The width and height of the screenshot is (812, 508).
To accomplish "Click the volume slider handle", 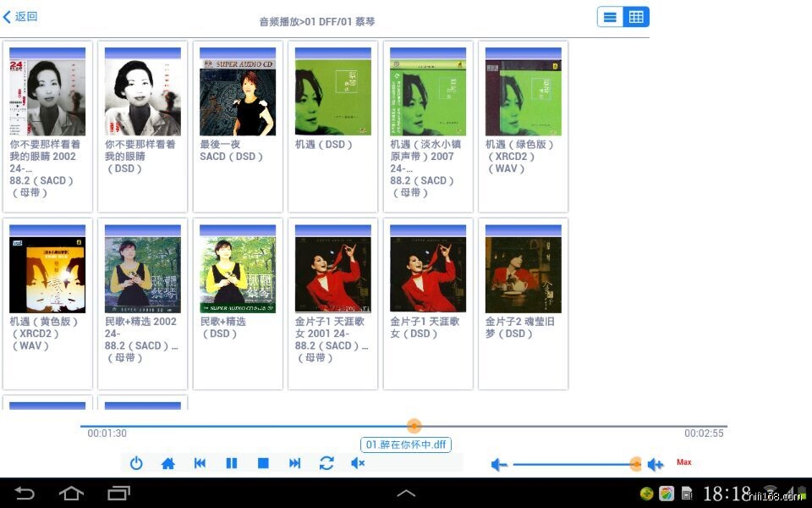I will [x=635, y=464].
